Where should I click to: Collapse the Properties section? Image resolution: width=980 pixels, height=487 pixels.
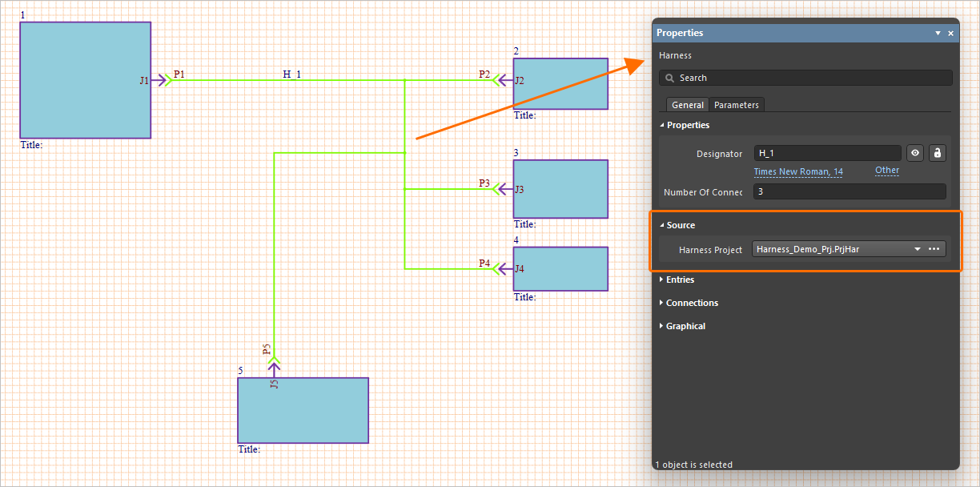point(662,125)
